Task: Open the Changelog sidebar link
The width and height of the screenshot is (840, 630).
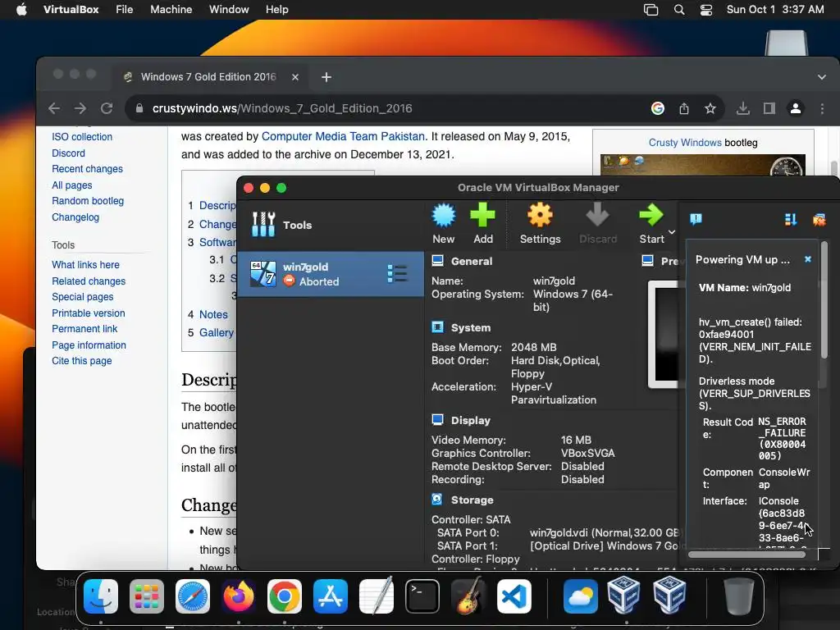Action: [75, 217]
